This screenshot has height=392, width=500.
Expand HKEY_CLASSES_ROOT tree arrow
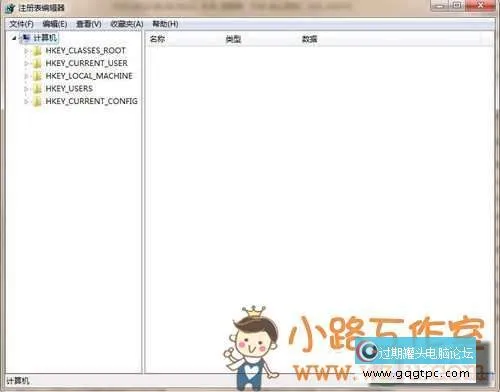click(x=26, y=51)
